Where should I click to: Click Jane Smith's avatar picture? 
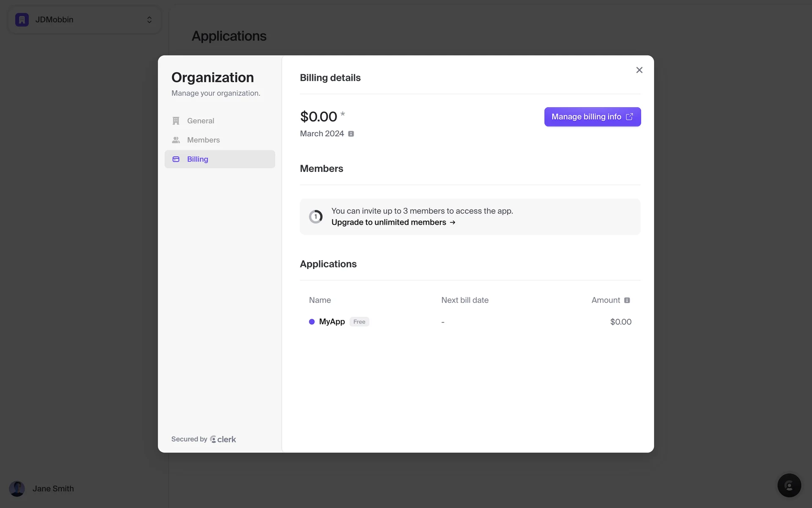[x=17, y=489]
